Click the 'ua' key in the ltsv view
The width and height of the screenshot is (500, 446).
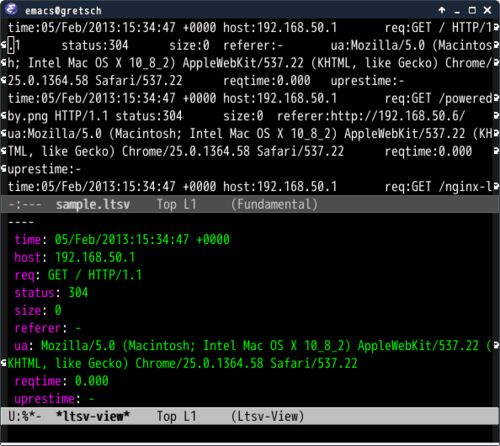point(21,346)
